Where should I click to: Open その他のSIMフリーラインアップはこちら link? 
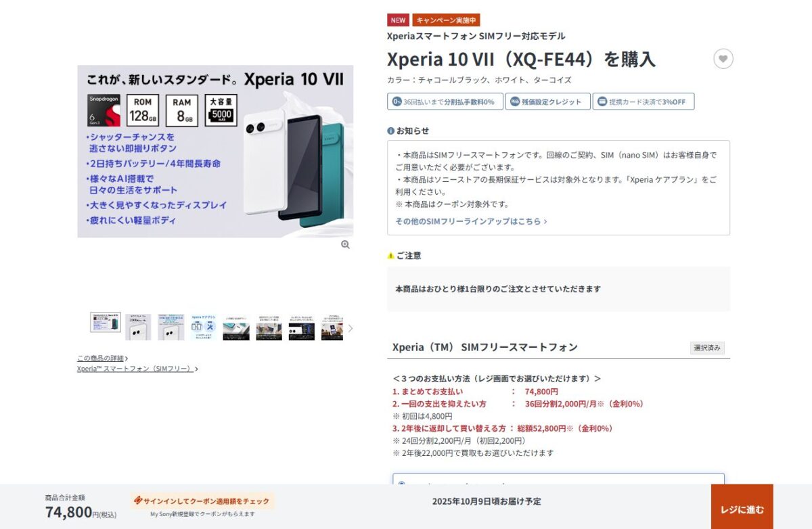(471, 221)
